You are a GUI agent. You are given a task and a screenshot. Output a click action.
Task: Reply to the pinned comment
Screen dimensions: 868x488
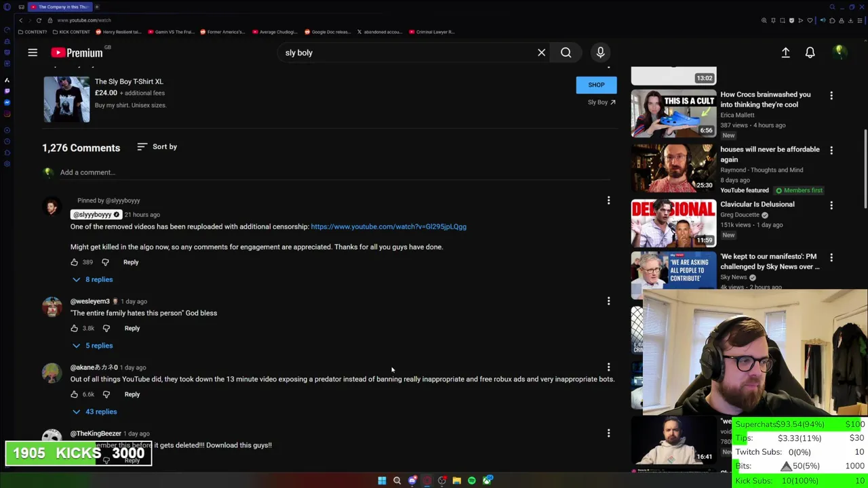131,262
